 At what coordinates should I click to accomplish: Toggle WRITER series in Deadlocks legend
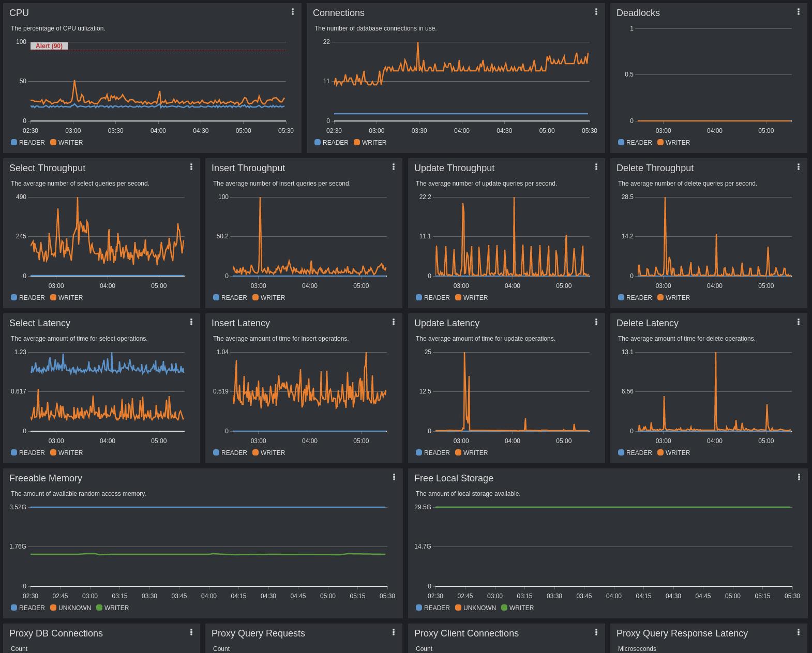click(x=674, y=142)
